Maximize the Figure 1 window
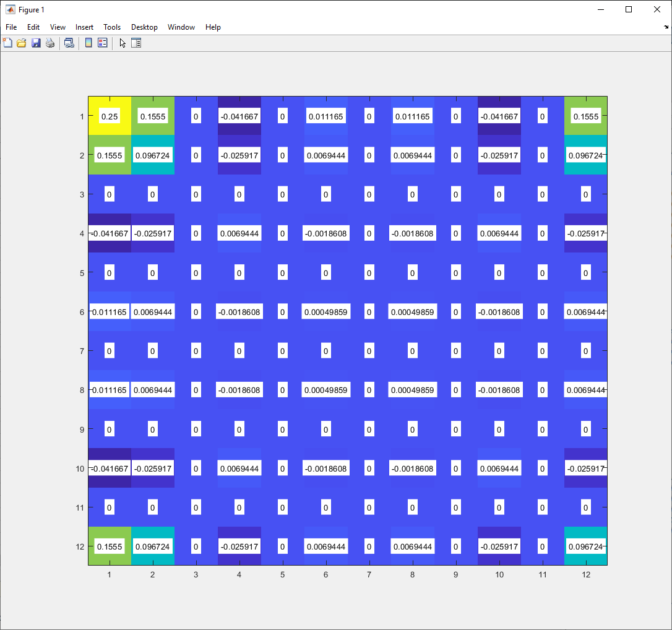 coord(629,9)
